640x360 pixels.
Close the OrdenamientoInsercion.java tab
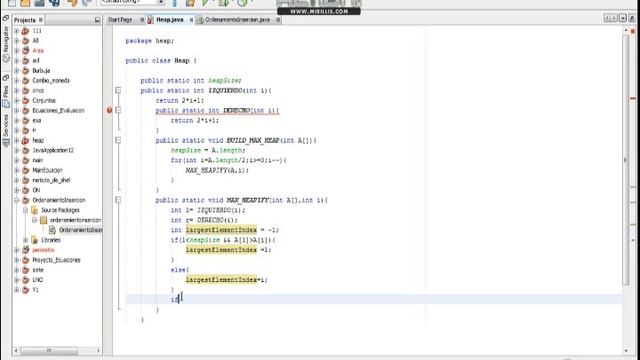point(278,20)
